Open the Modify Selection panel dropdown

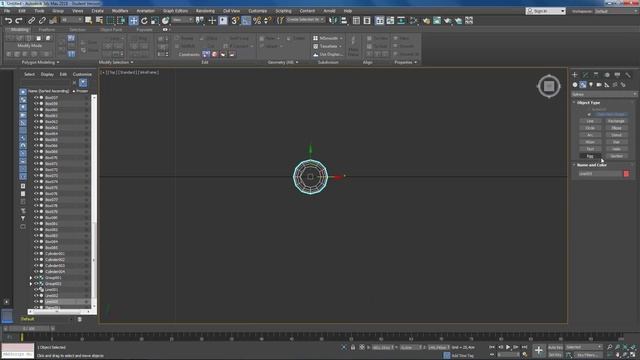coord(116,62)
